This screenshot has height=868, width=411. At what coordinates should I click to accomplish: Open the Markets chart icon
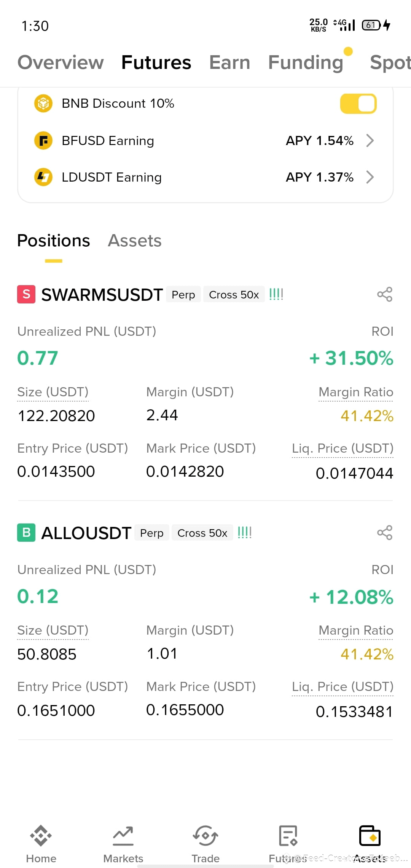pos(123,835)
